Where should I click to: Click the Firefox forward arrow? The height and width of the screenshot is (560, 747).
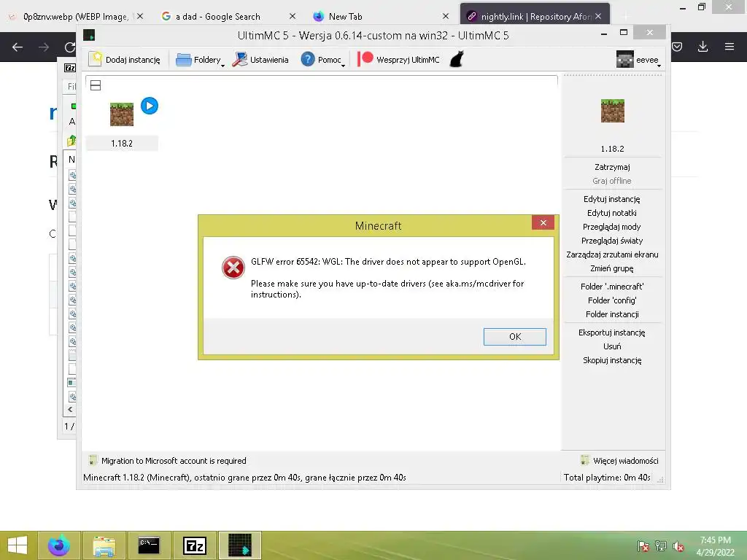coord(44,47)
